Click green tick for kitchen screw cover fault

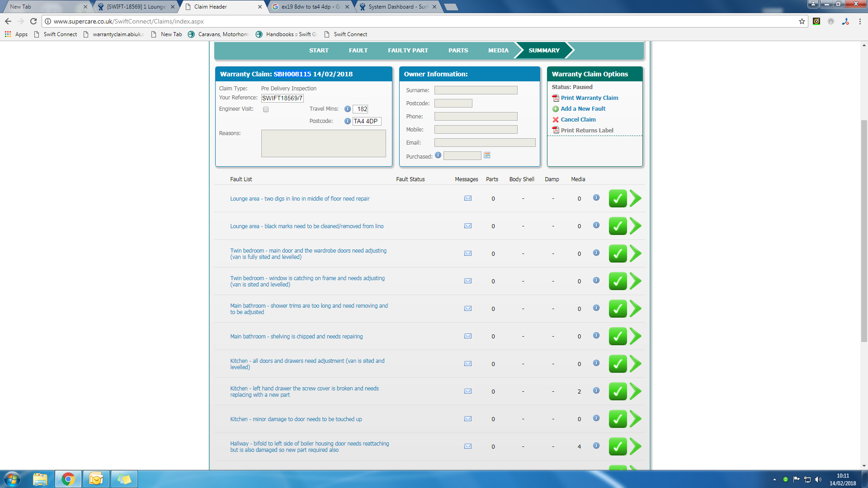(618, 391)
